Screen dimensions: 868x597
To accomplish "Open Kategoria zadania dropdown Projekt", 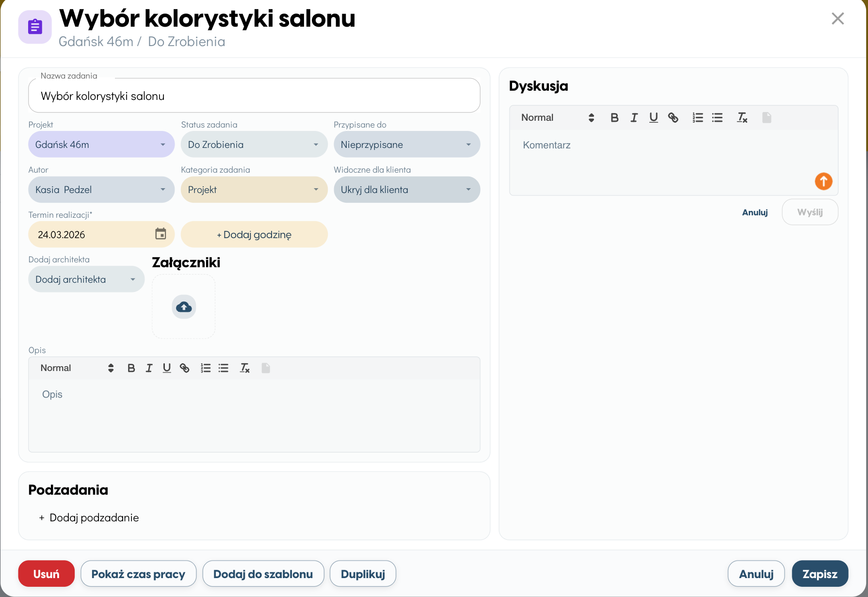I will [254, 190].
